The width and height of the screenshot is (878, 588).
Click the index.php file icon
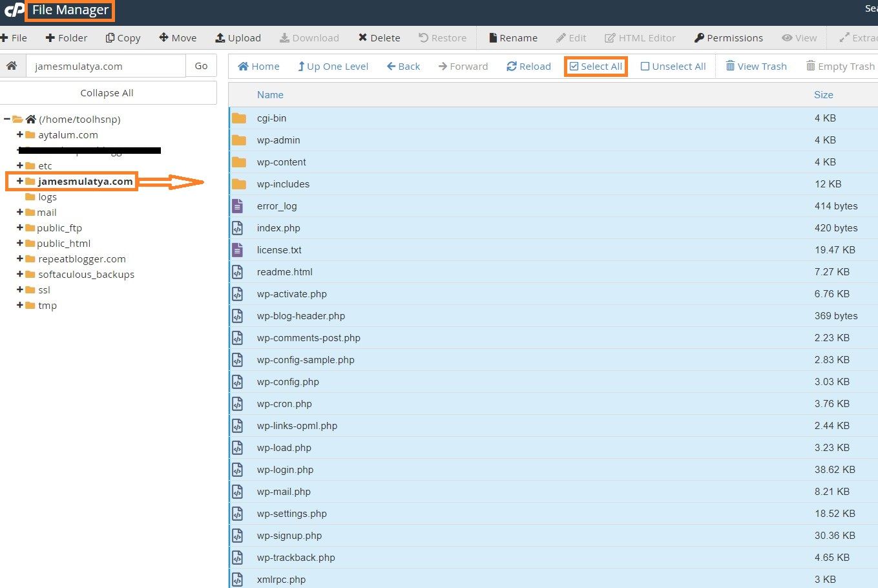click(238, 228)
